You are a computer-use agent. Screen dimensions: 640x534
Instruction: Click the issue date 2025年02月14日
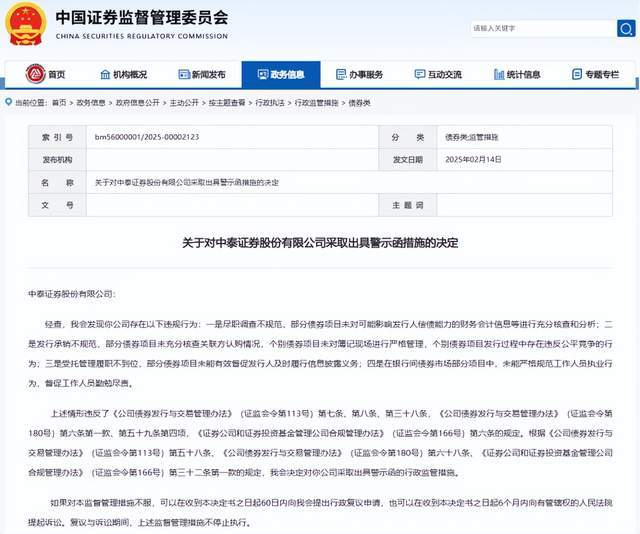point(473,160)
